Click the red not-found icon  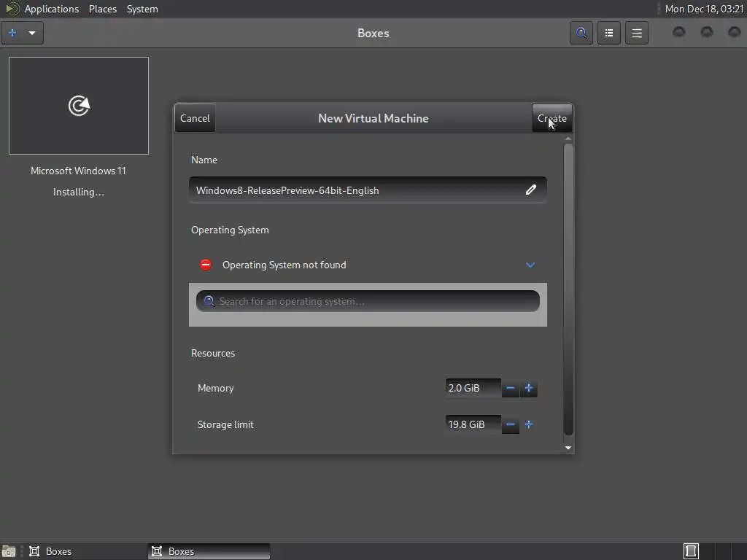click(x=206, y=265)
